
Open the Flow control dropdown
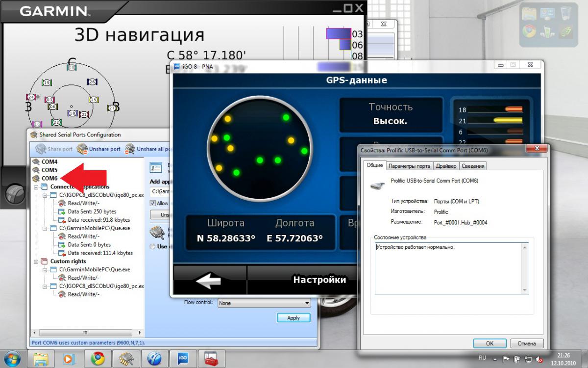tap(264, 303)
